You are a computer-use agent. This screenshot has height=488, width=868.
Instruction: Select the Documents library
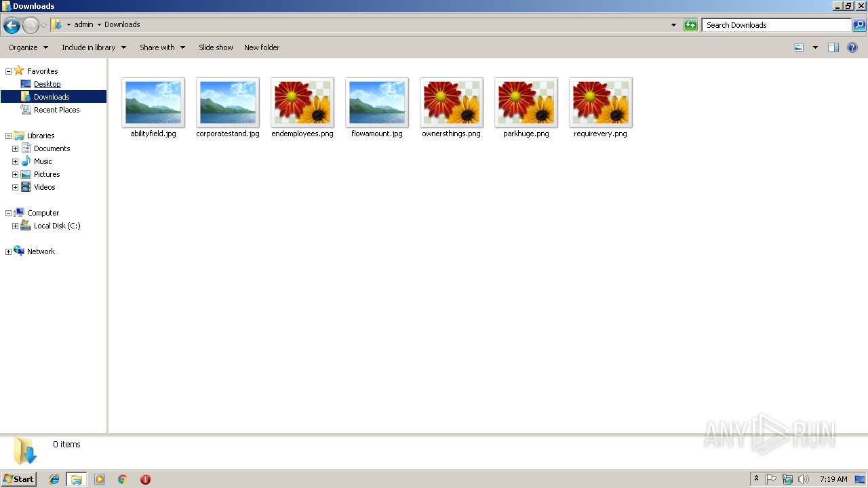click(52, 148)
